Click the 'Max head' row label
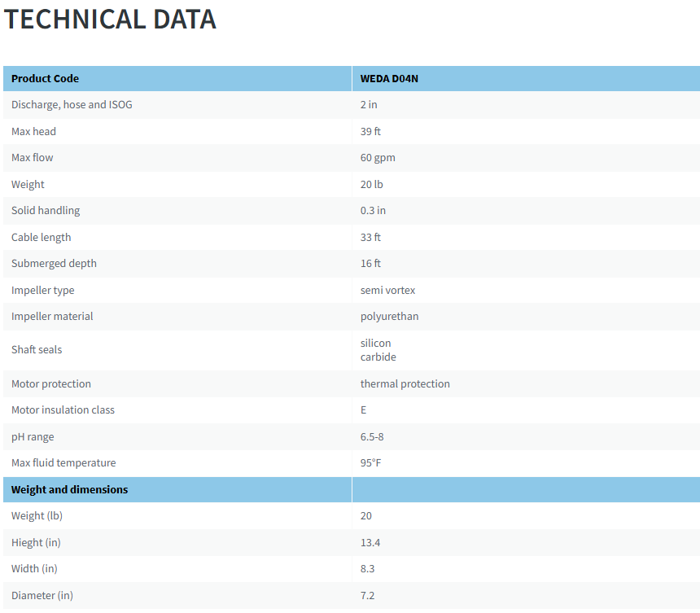700x613 pixels. (x=33, y=131)
